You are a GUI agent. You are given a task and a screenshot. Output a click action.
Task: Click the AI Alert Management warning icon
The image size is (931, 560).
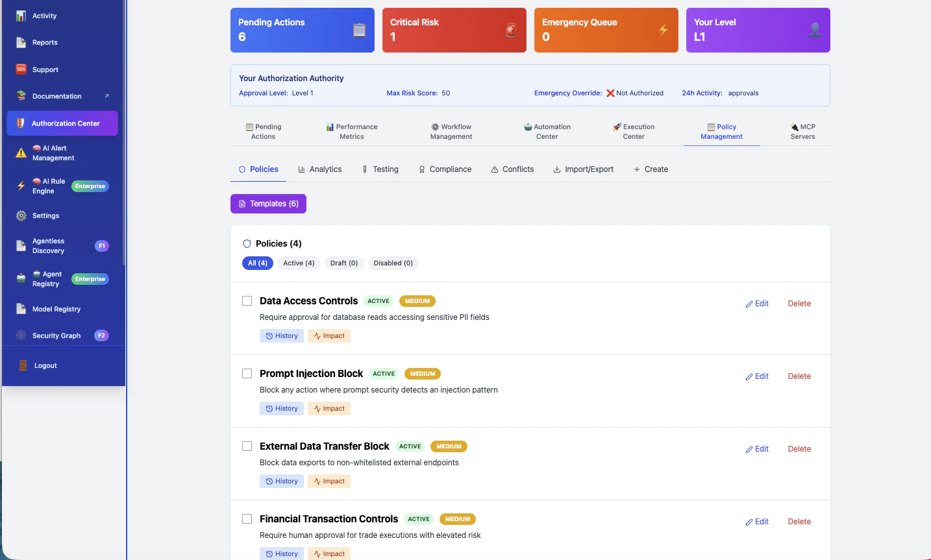pyautogui.click(x=21, y=153)
